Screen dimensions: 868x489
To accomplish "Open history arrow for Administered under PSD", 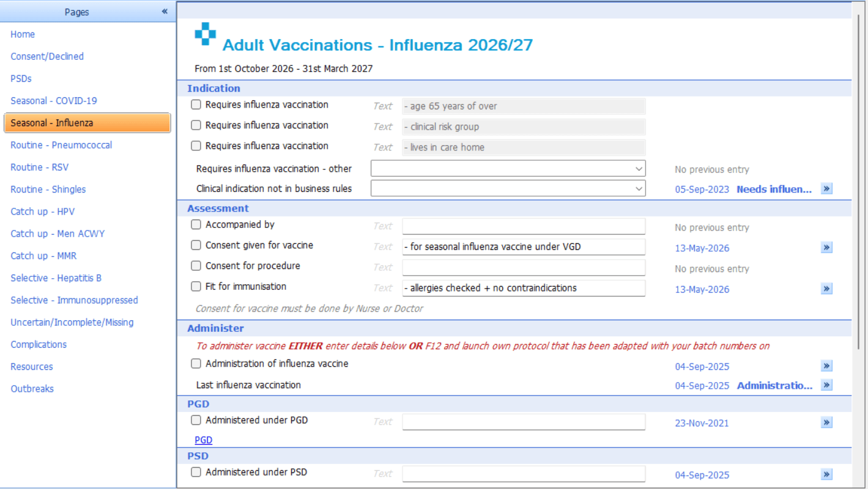I will point(826,474).
